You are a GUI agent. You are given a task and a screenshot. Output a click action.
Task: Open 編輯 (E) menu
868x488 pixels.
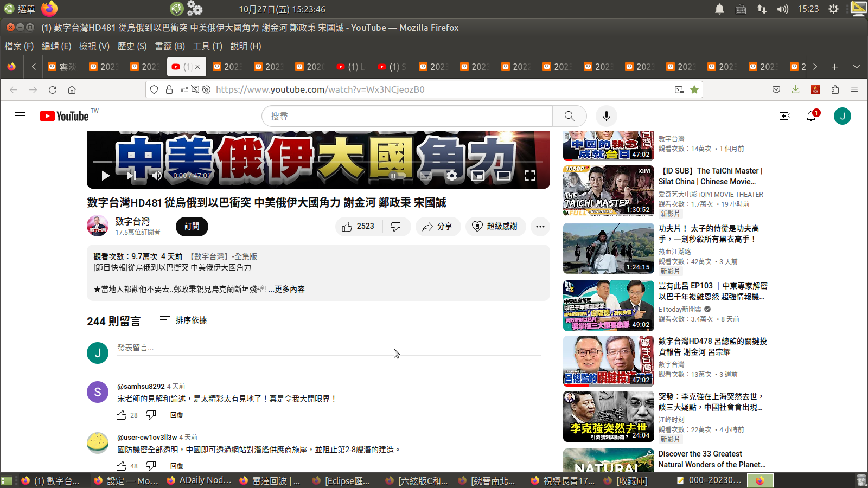56,46
